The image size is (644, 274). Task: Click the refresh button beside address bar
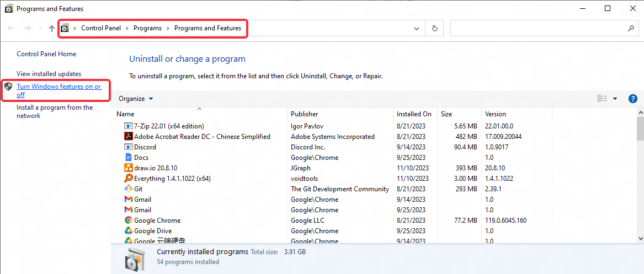(435, 28)
